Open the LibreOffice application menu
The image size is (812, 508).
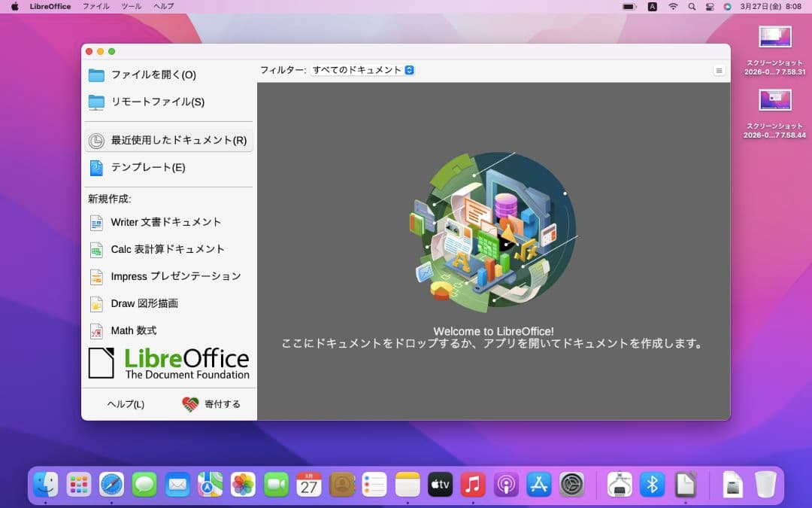pos(50,6)
